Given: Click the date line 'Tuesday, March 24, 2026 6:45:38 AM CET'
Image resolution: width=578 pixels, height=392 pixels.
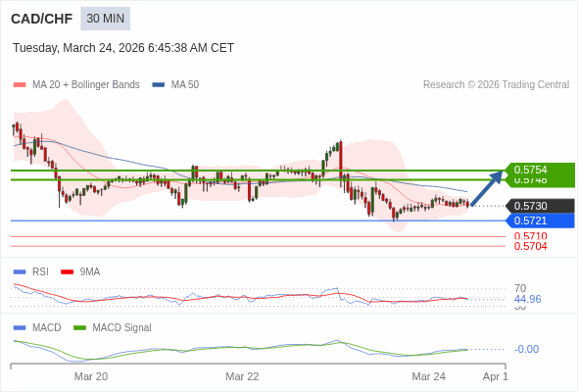Looking at the screenshot, I should 123,48.
